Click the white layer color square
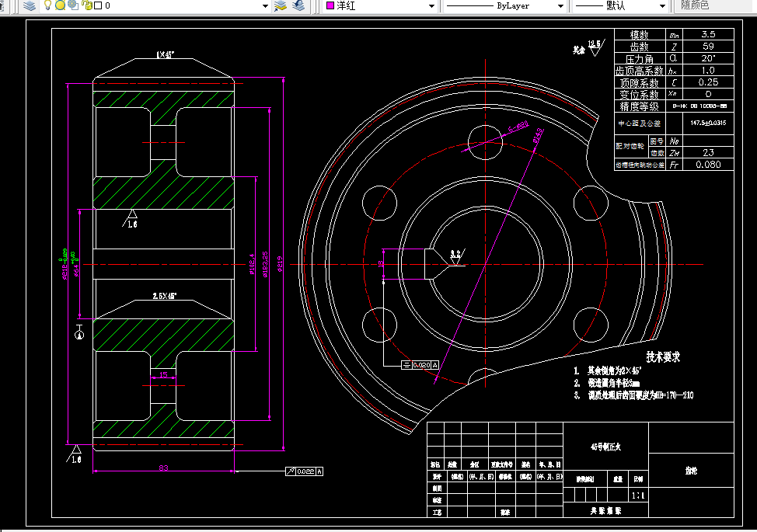Screen dimensions: 757x532 click(98, 5)
